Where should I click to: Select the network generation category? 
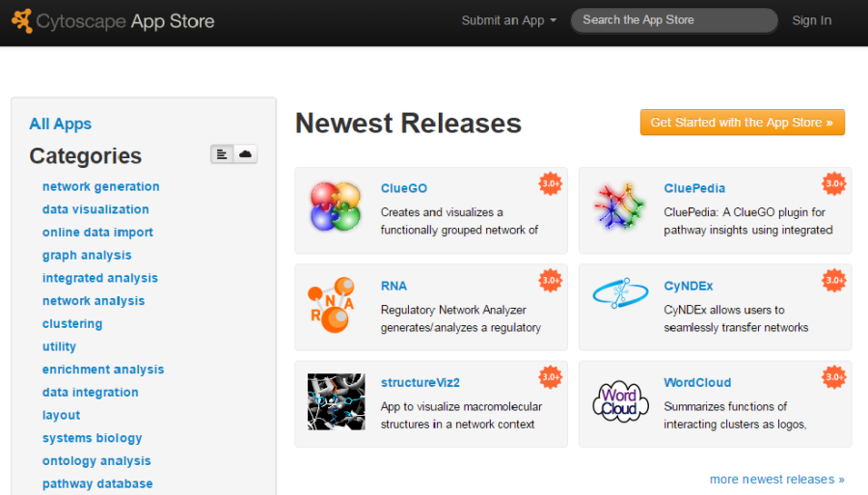100,186
